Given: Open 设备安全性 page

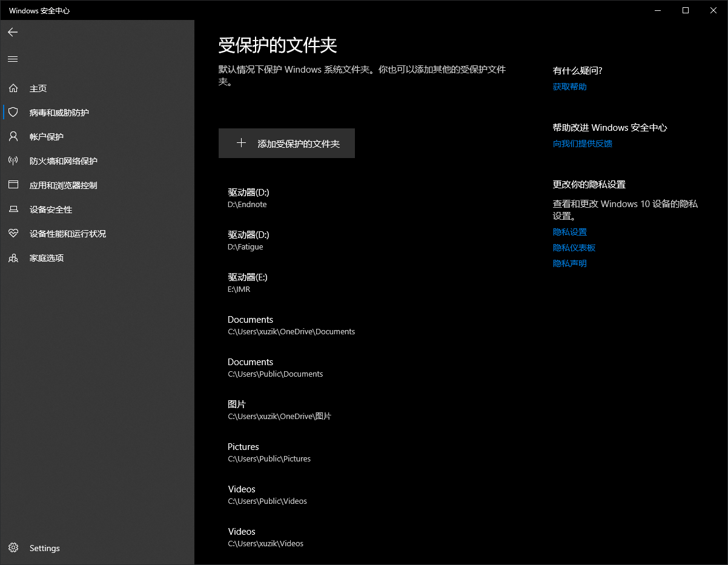Looking at the screenshot, I should tap(97, 210).
